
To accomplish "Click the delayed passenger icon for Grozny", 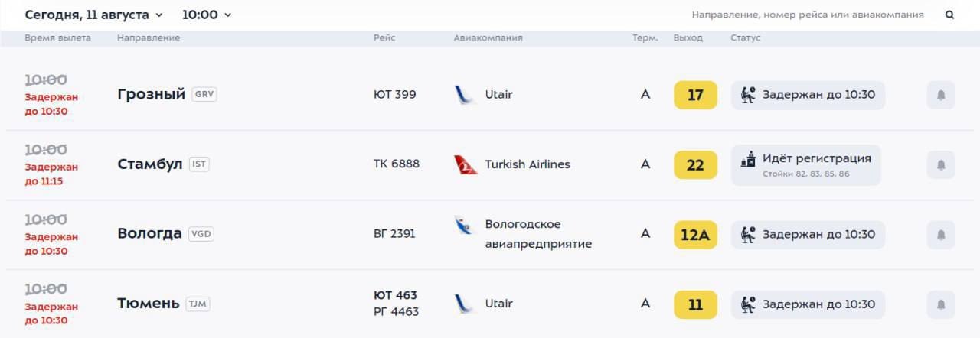I will 748,95.
